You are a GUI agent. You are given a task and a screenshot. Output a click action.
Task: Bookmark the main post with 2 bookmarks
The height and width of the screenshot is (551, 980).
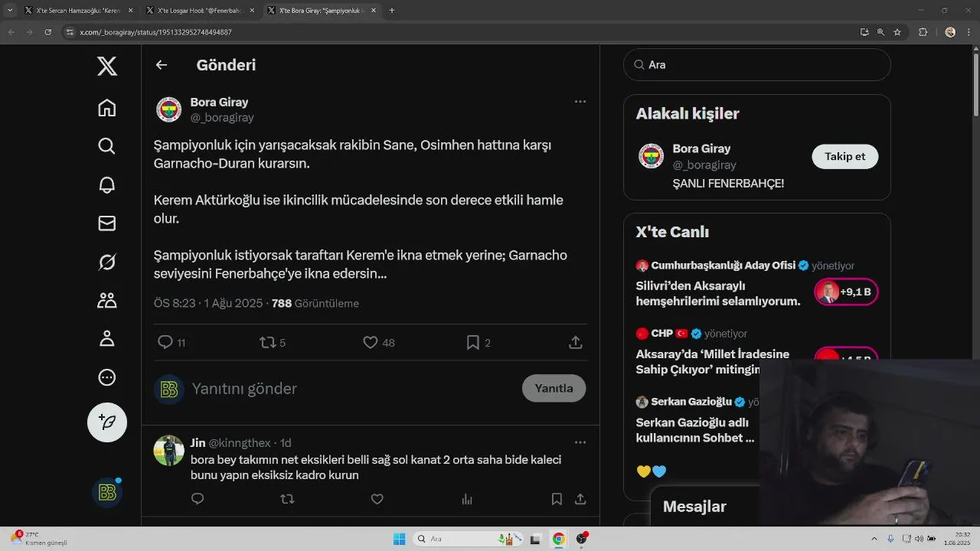[473, 343]
